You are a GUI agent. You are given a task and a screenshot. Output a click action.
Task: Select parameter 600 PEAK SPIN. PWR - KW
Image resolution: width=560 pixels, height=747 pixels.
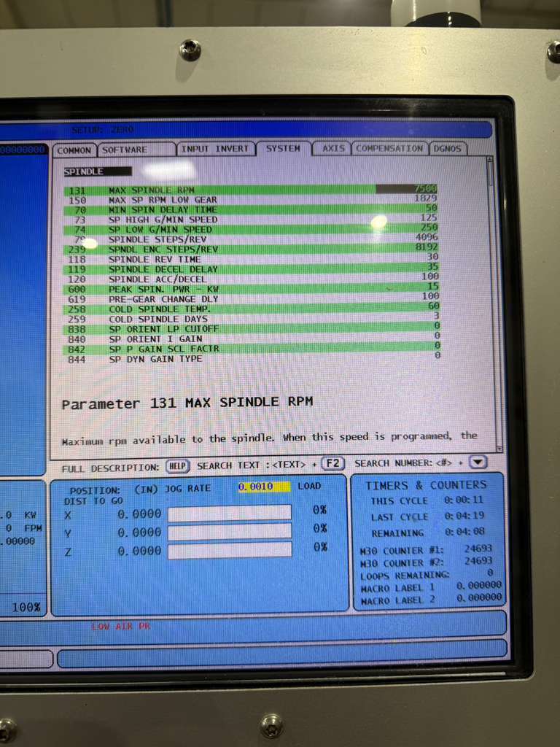[251, 289]
